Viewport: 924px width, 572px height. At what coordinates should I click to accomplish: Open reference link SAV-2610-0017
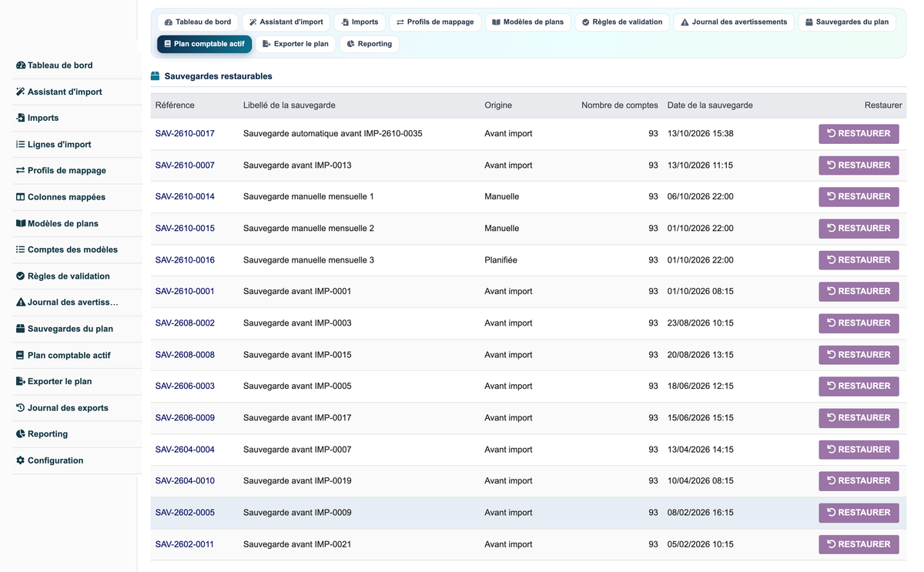(x=185, y=133)
